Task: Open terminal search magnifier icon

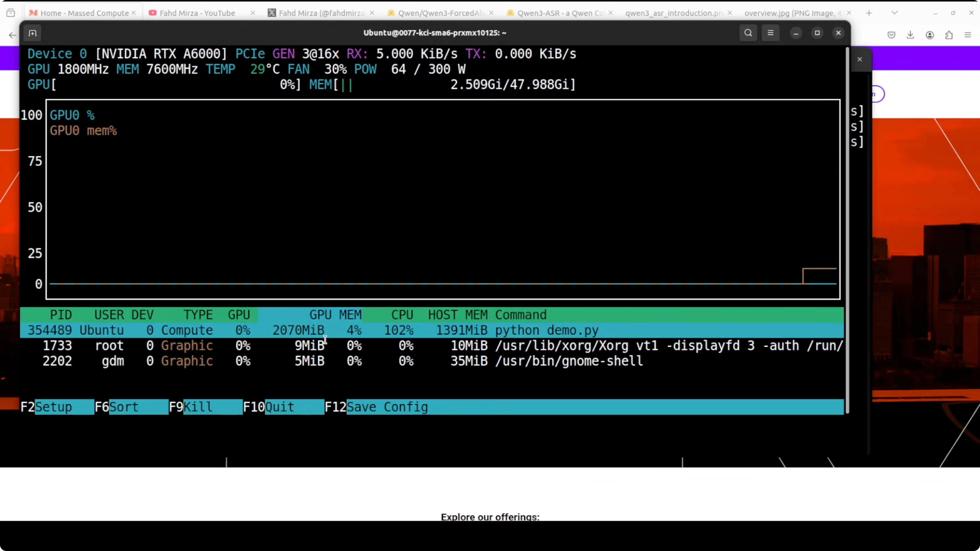Action: tap(748, 33)
